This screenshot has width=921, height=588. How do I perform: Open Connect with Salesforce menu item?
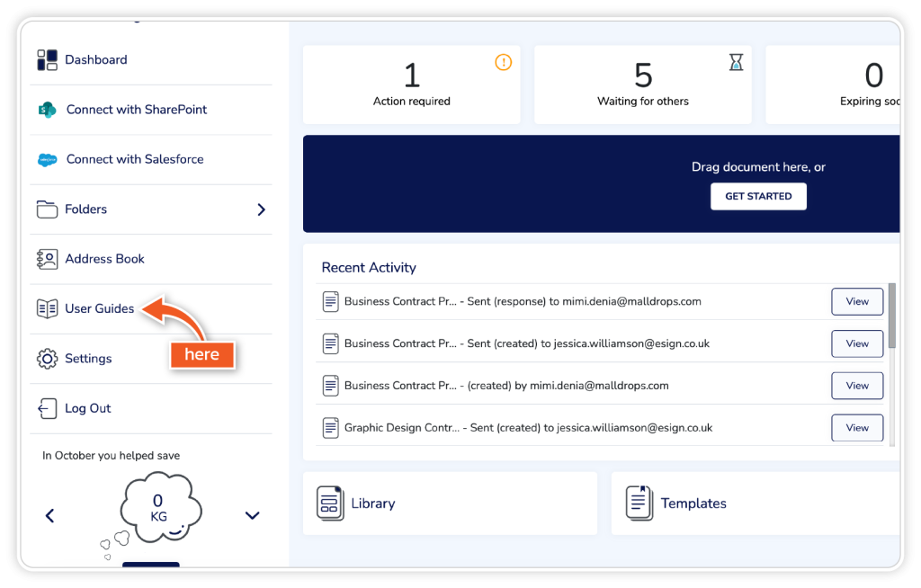135,159
